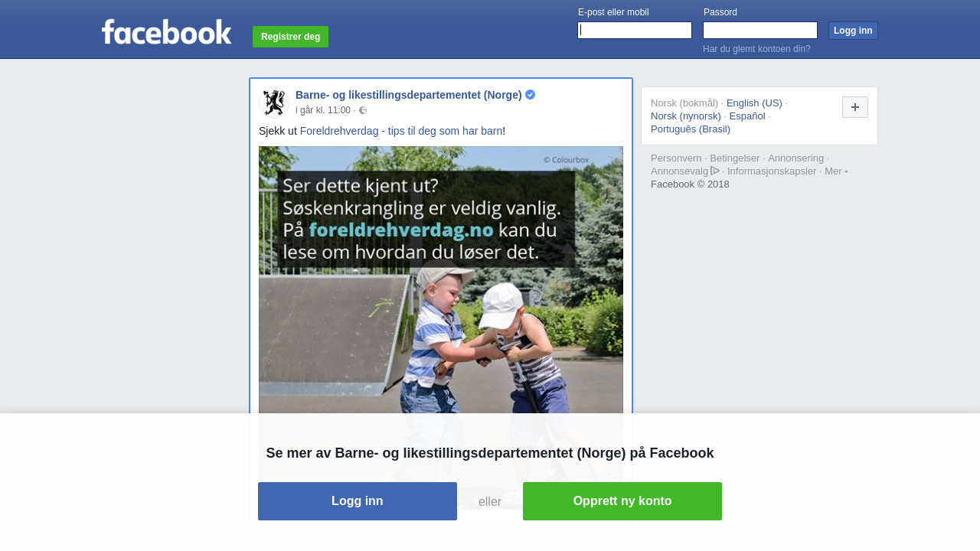The width and height of the screenshot is (980, 551).
Task: Open the department's profile picture
Action: [x=273, y=103]
